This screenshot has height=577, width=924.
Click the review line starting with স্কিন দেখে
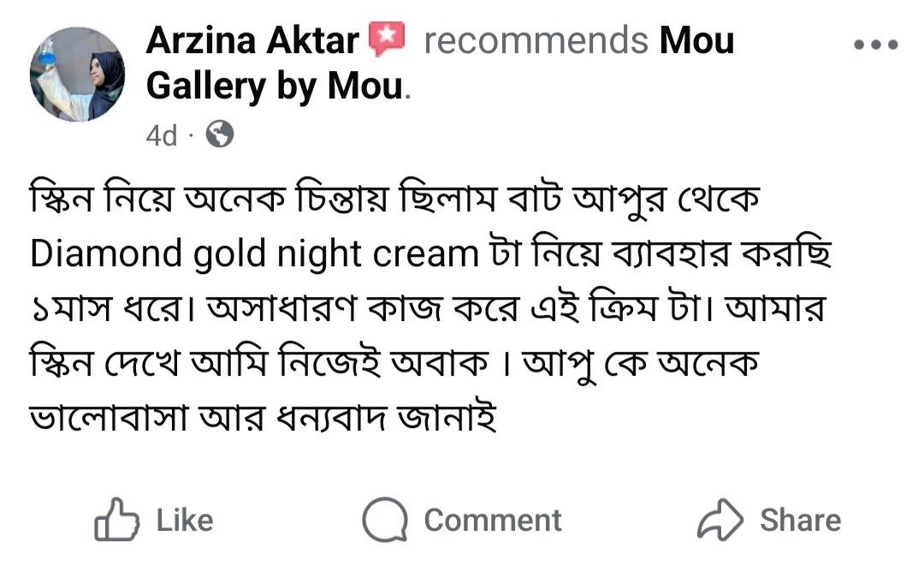(394, 365)
